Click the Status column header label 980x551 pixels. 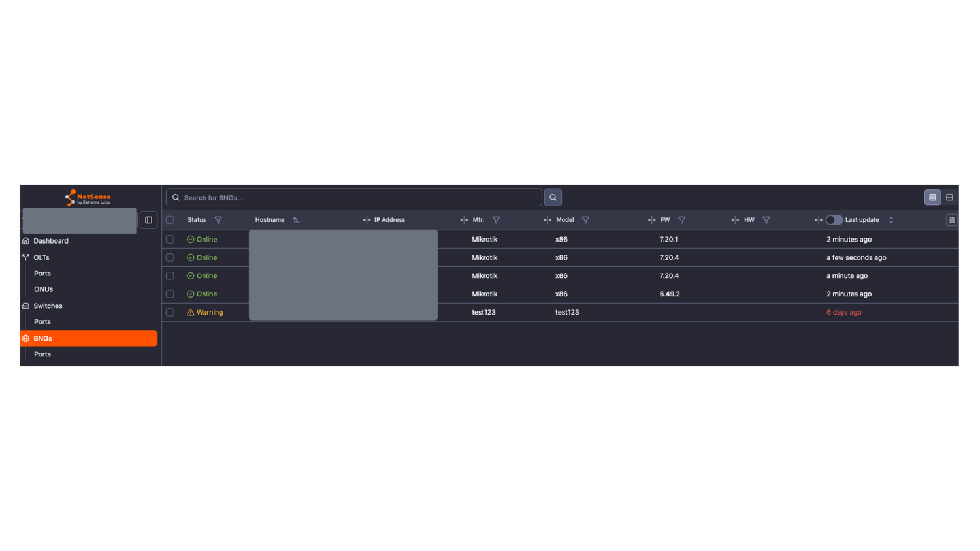(x=197, y=220)
